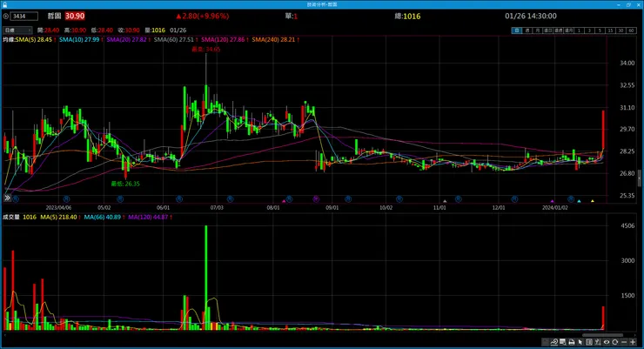This screenshot has height=349, width=644.
Task: Select the 30-minute timeframe button
Action: coord(621,30)
